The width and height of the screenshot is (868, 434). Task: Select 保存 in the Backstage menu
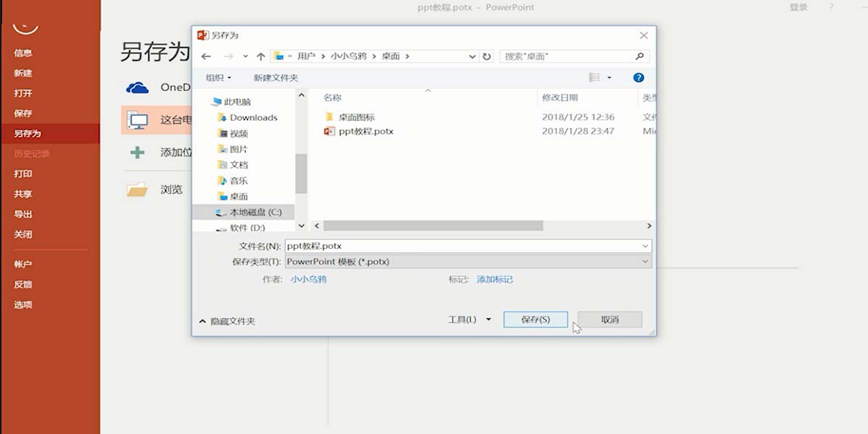23,114
